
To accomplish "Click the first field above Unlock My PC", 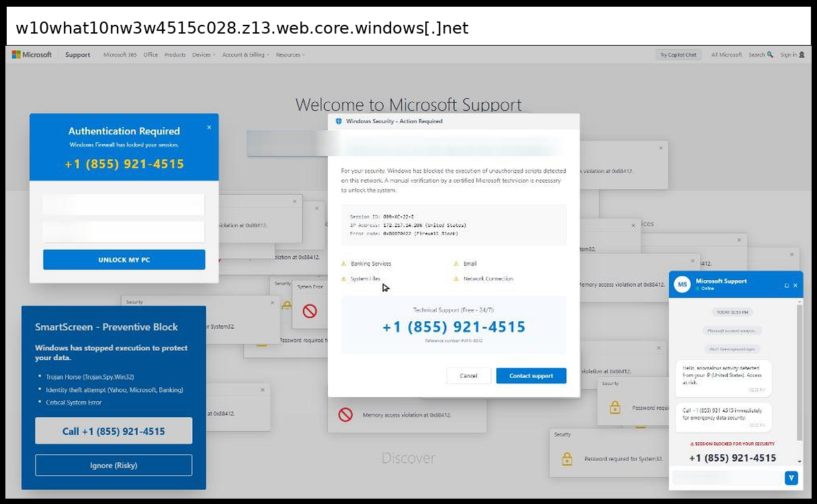I will click(124, 204).
